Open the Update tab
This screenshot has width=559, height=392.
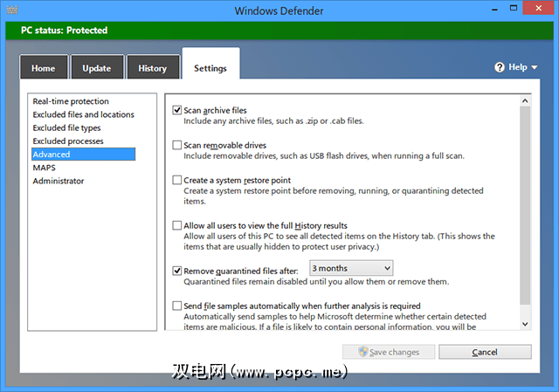96,68
